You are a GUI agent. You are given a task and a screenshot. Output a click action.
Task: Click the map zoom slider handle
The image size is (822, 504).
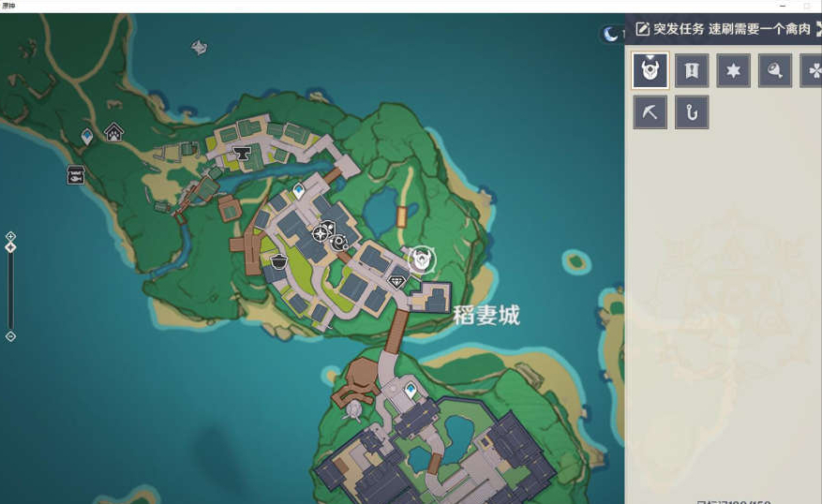10,247
